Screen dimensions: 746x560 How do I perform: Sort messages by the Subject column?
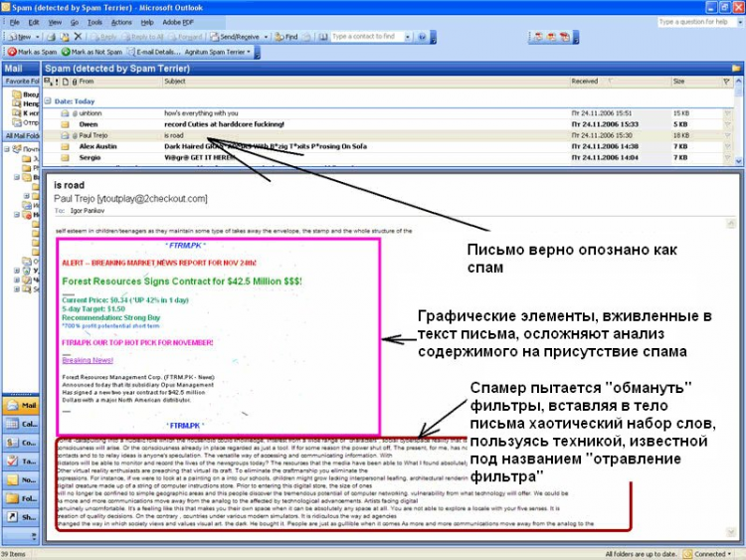366,82
